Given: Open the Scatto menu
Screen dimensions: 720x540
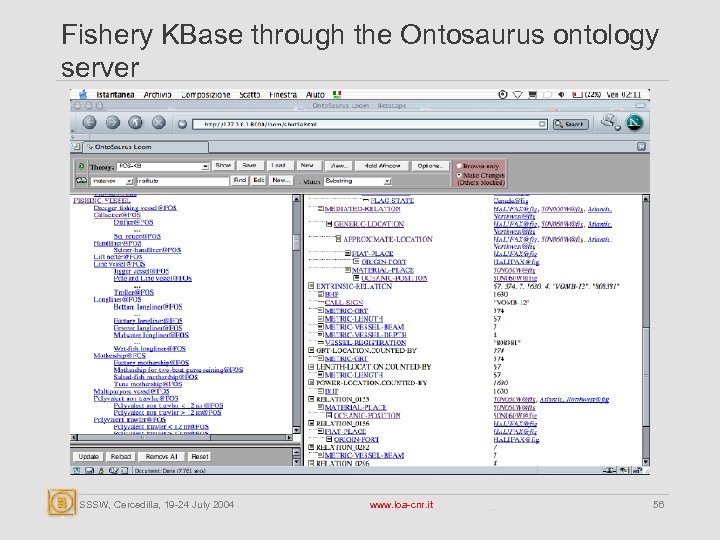Looking at the screenshot, I should [250, 95].
